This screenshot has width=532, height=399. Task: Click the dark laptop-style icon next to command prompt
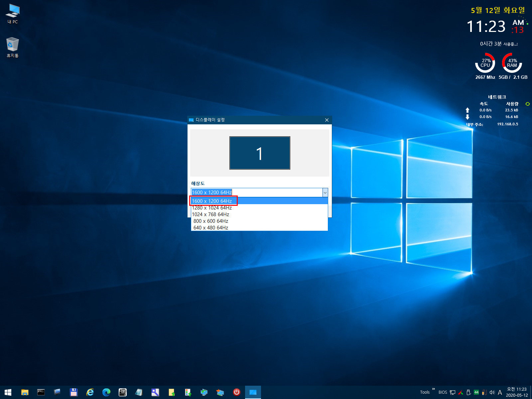coord(57,392)
